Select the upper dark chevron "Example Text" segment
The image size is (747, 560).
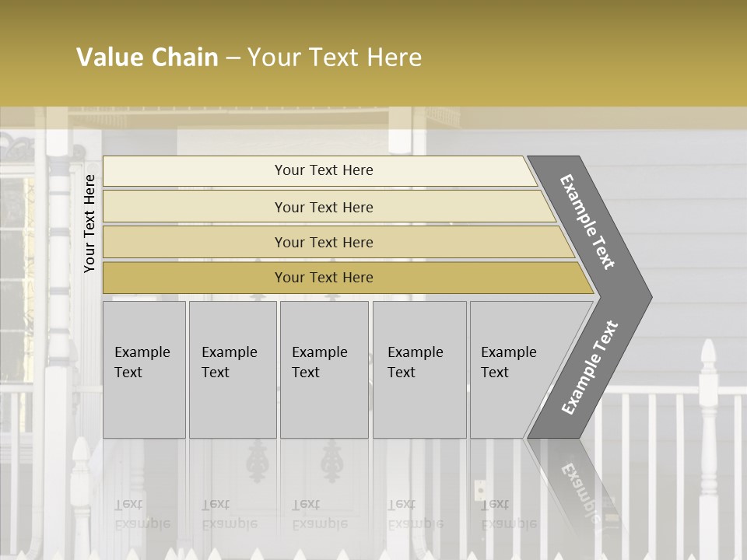tap(589, 222)
